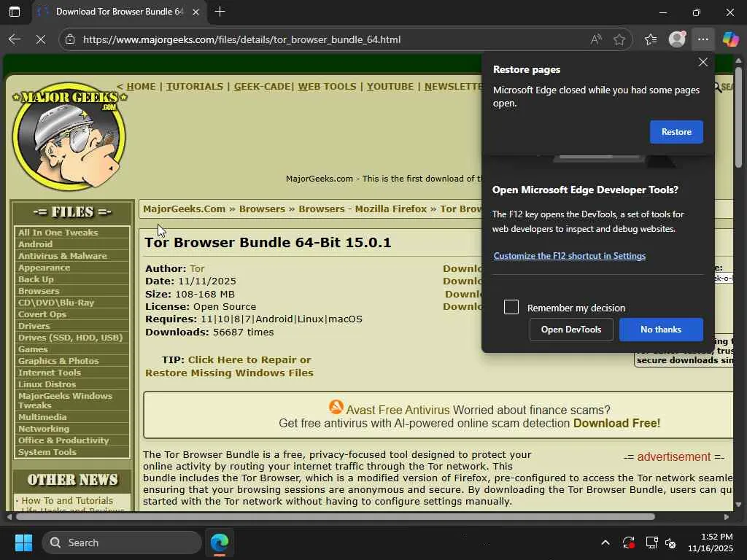Image resolution: width=747 pixels, height=560 pixels.
Task: Open the YOUTUBE nav link
Action: (390, 87)
